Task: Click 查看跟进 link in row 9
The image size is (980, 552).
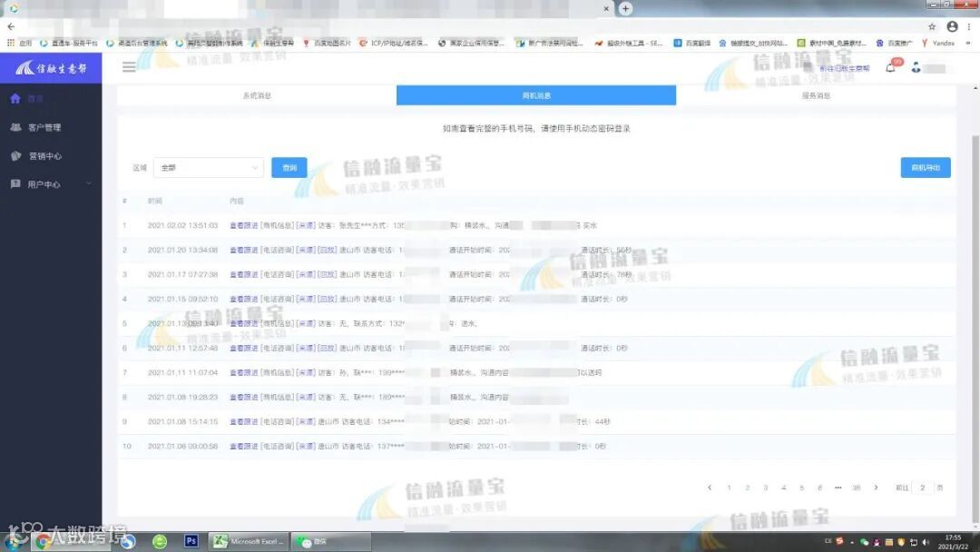Action: [x=244, y=422]
